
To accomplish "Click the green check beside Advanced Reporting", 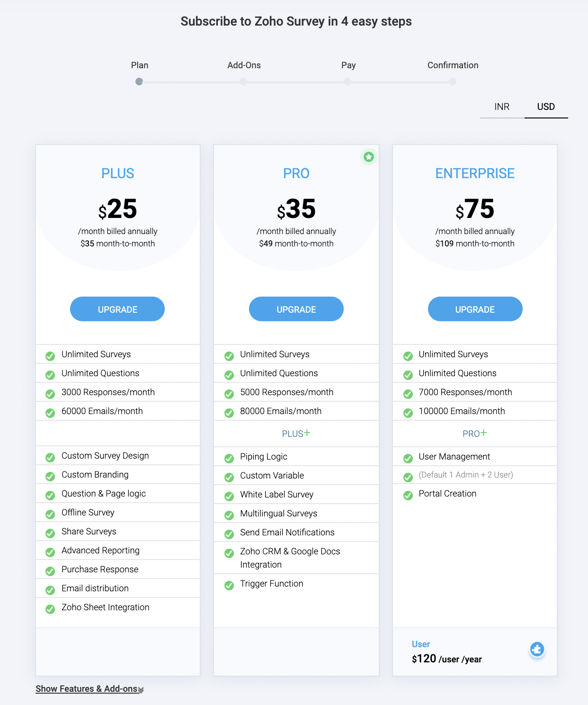I will (50, 552).
